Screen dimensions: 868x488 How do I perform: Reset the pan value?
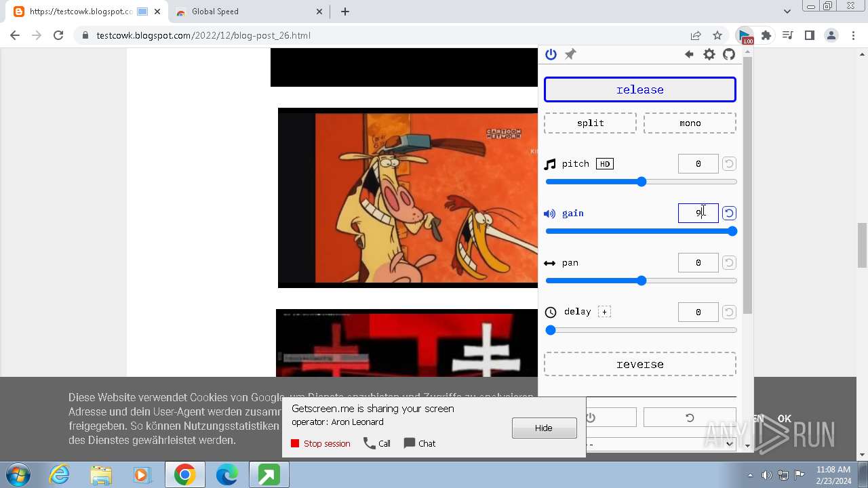pos(729,262)
